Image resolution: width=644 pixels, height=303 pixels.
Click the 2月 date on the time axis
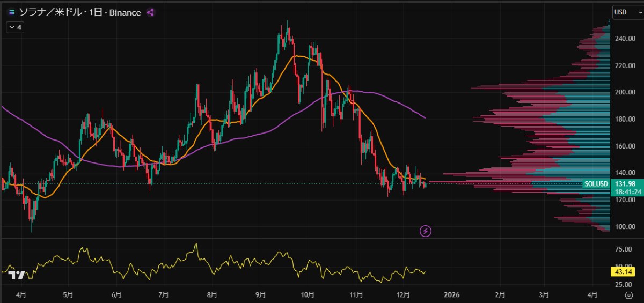(x=500, y=295)
